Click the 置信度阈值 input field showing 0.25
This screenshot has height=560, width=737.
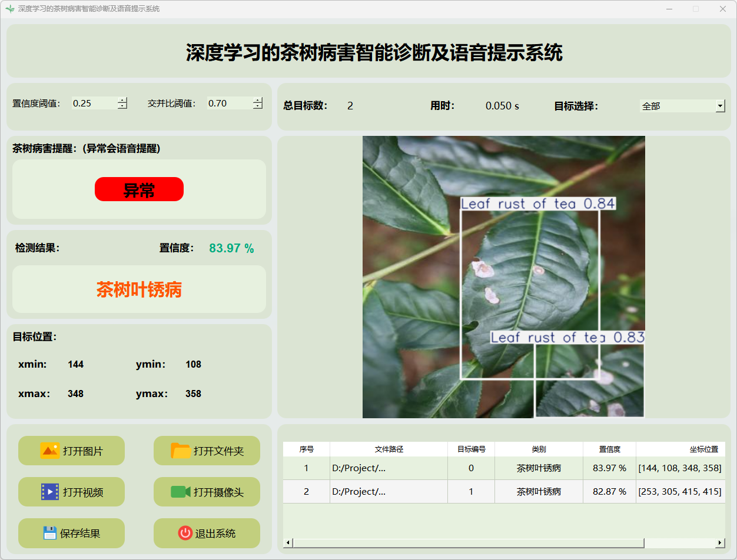[x=93, y=104]
